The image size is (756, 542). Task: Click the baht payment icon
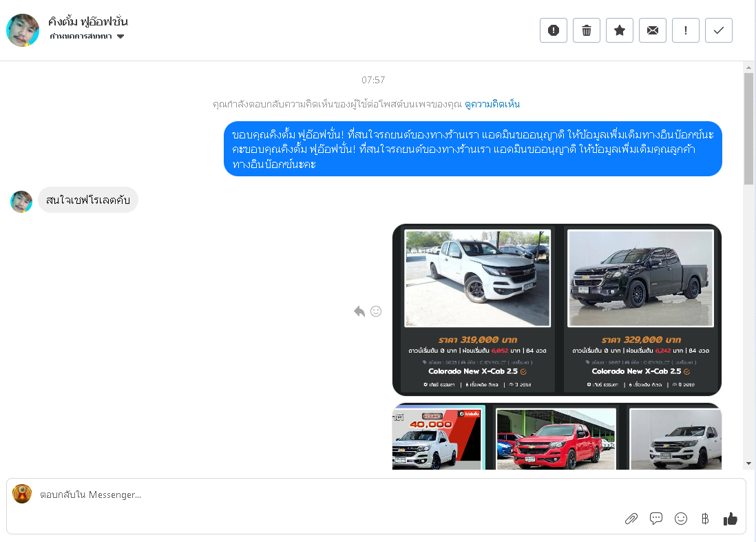(705, 519)
